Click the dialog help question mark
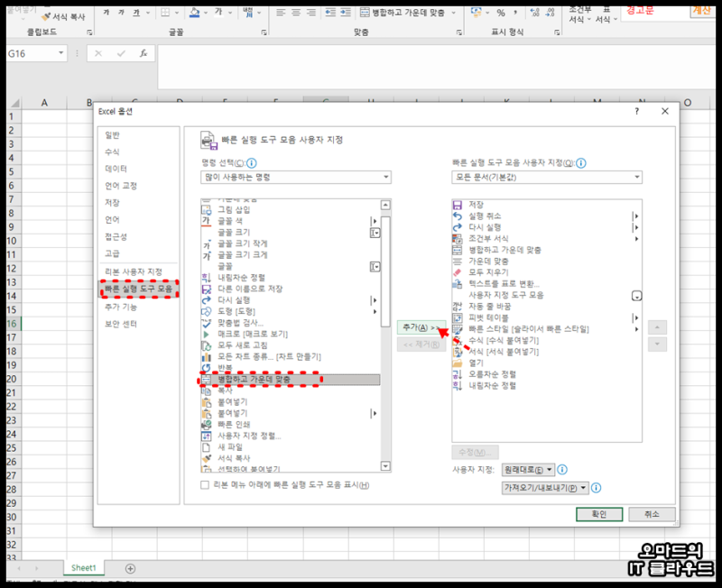This screenshot has width=722, height=588. pyautogui.click(x=637, y=111)
